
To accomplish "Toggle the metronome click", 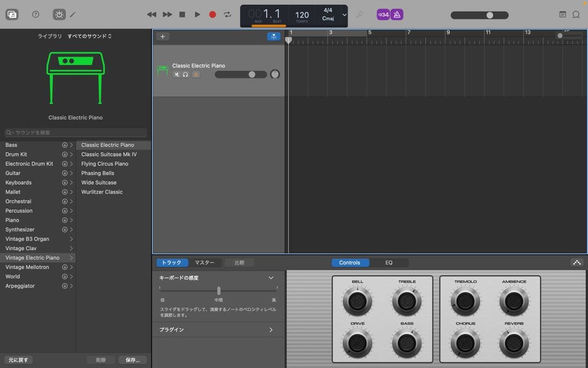I will (397, 15).
